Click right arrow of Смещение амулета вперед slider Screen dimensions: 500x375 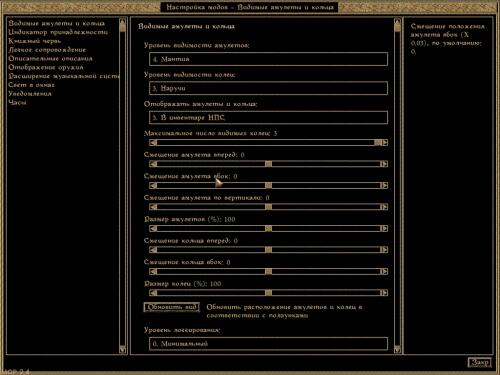point(384,164)
